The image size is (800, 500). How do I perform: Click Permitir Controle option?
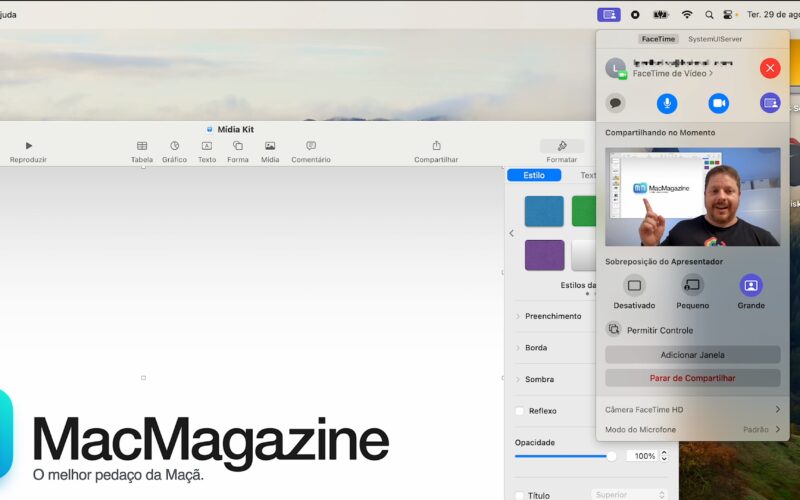pyautogui.click(x=649, y=330)
